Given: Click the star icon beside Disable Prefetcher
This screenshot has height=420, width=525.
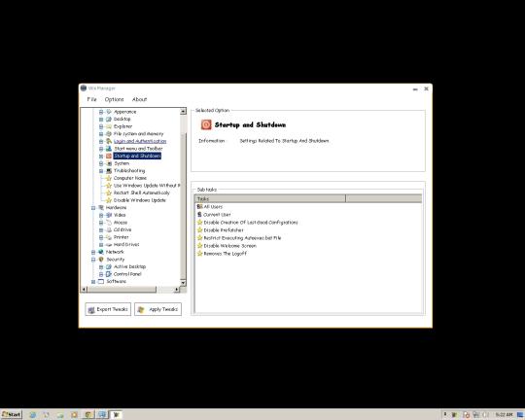Looking at the screenshot, I should click(x=199, y=230).
